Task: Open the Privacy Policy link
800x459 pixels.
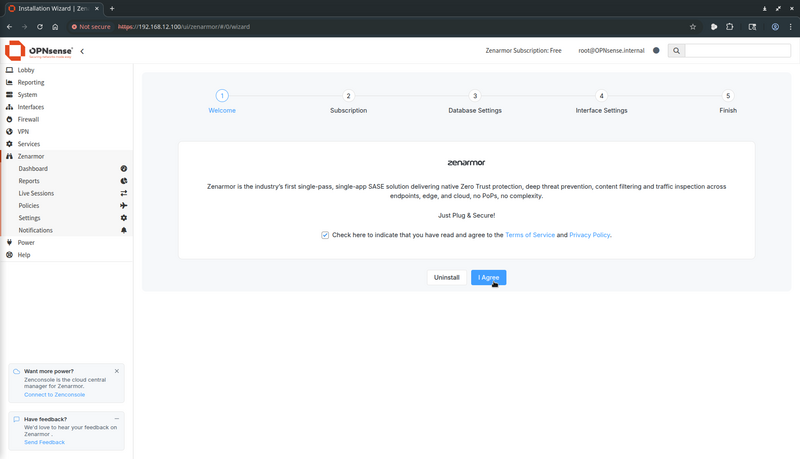Action: (x=589, y=235)
